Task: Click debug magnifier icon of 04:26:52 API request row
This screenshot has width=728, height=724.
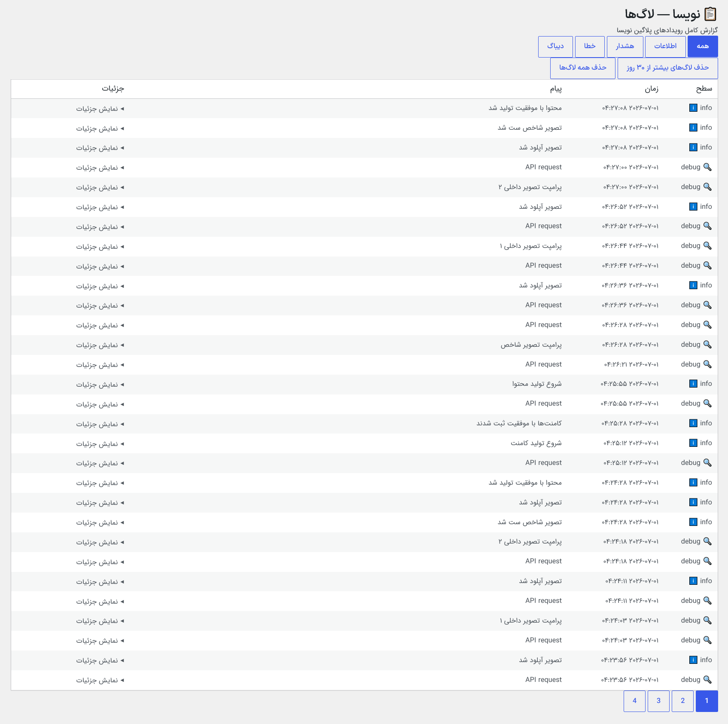Action: click(x=707, y=226)
